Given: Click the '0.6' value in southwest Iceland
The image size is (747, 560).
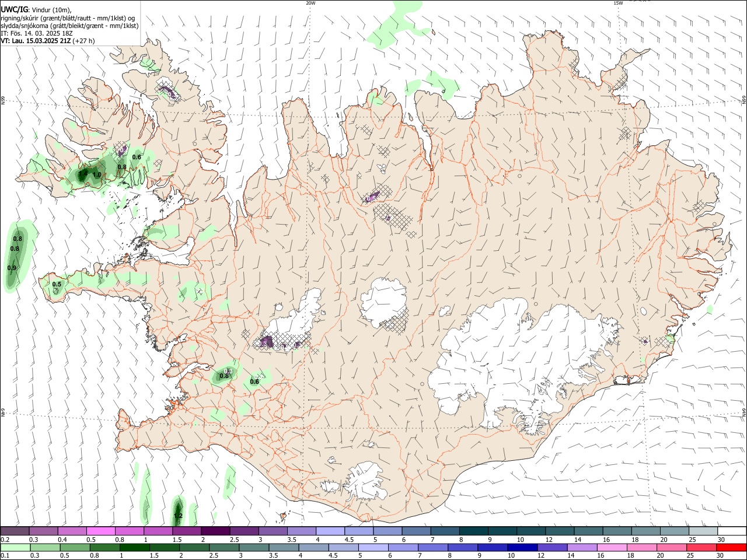Looking at the screenshot, I should [254, 382].
